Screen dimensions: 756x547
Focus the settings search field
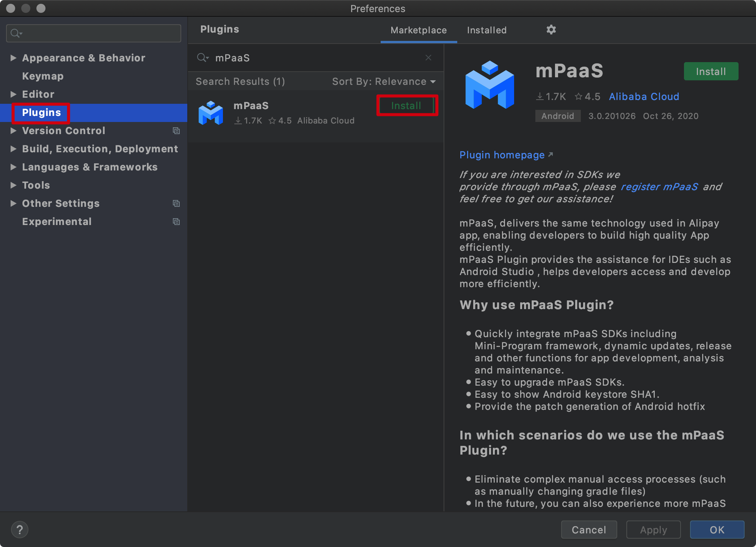(x=94, y=33)
